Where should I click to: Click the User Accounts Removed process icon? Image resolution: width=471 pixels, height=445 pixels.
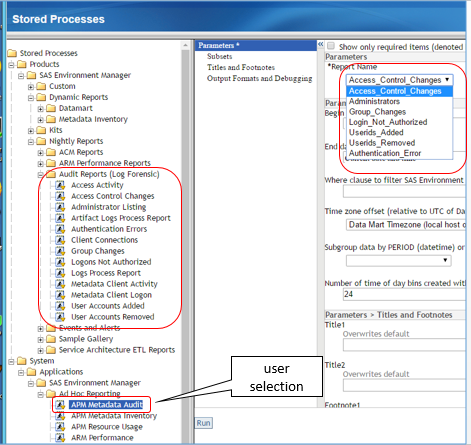click(x=60, y=317)
